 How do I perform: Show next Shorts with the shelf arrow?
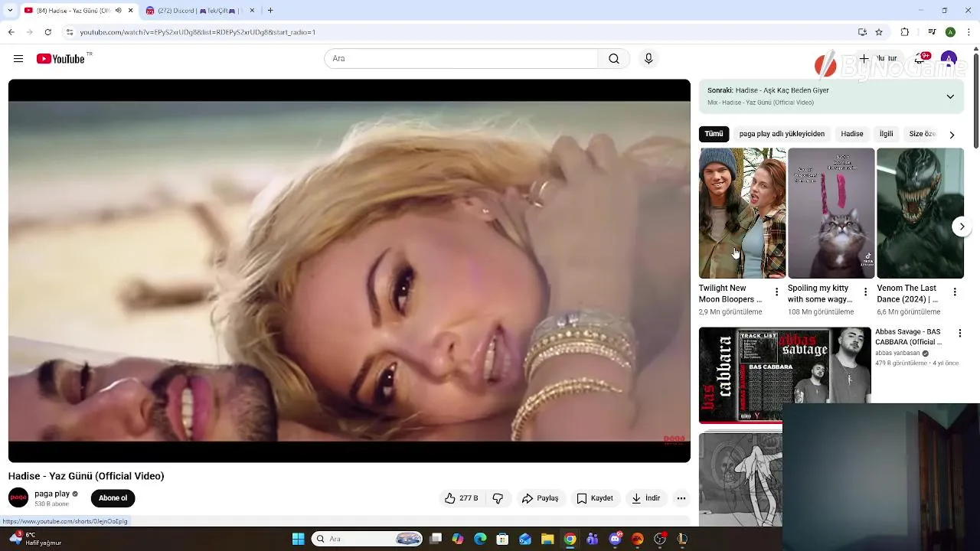point(962,227)
